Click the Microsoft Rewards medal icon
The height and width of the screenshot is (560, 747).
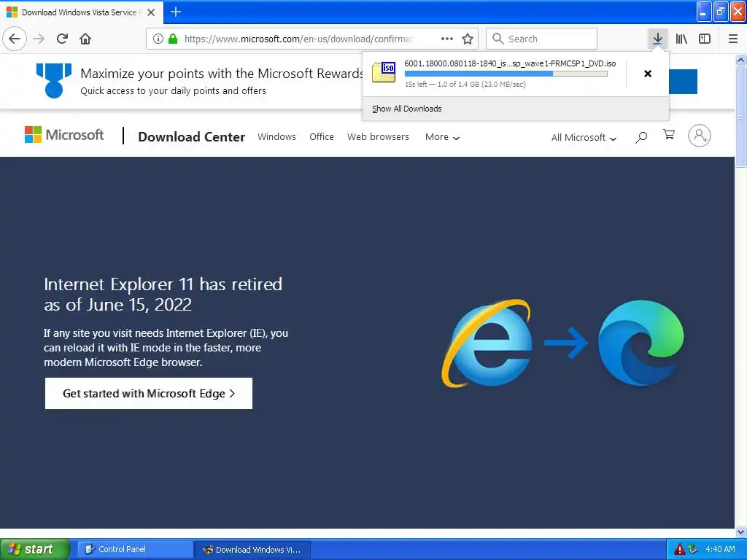click(x=54, y=80)
